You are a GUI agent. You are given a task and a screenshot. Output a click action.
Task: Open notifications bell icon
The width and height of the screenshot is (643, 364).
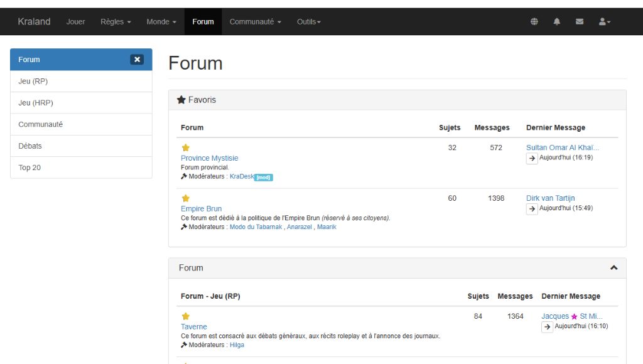point(556,21)
